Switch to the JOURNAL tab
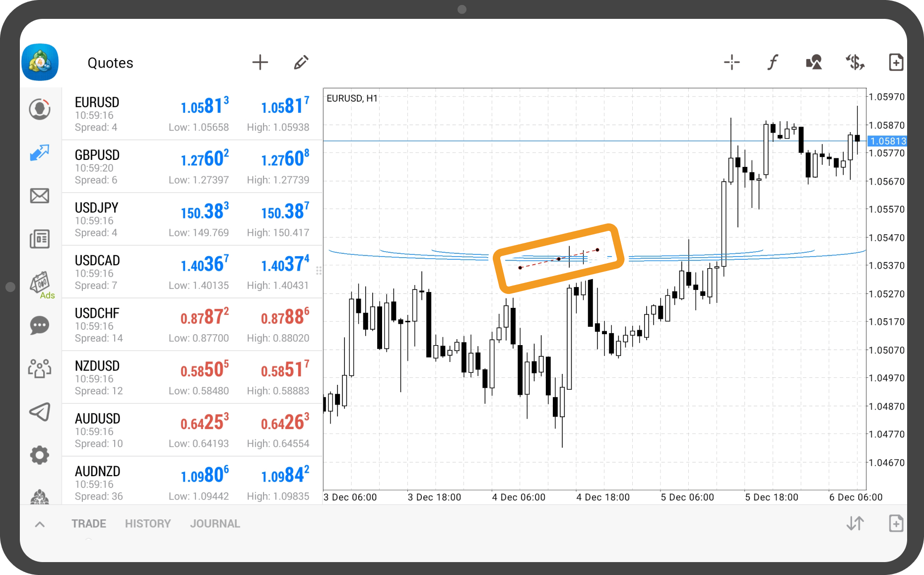Image resolution: width=924 pixels, height=575 pixels. 215,524
